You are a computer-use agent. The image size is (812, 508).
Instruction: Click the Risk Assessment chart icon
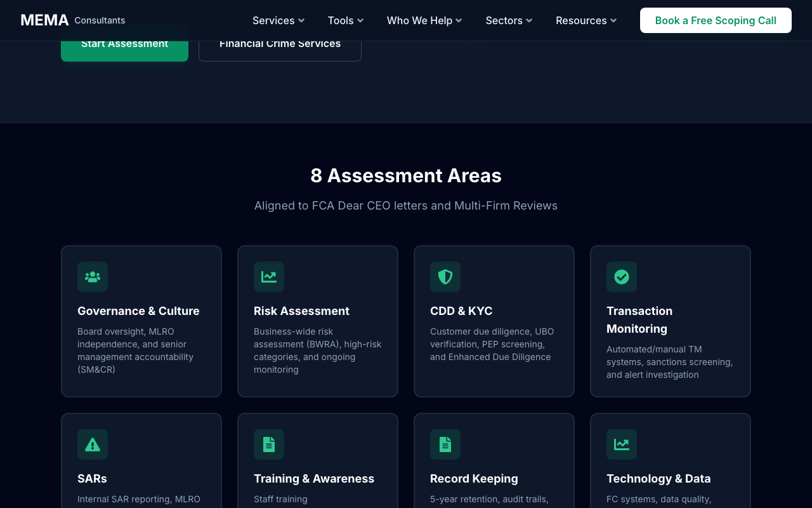[269, 277]
